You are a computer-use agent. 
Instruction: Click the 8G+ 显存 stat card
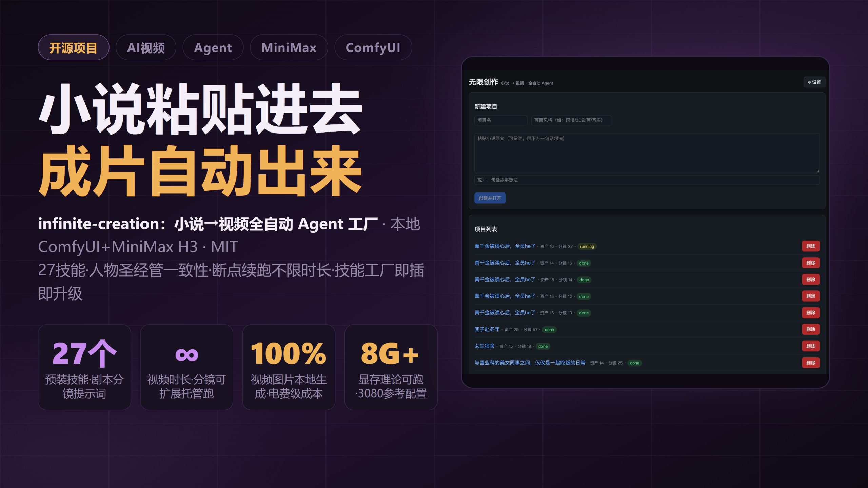[391, 367]
